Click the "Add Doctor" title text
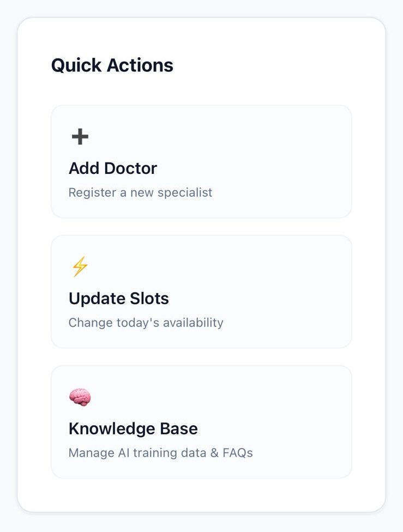This screenshot has height=532, width=403. (113, 168)
